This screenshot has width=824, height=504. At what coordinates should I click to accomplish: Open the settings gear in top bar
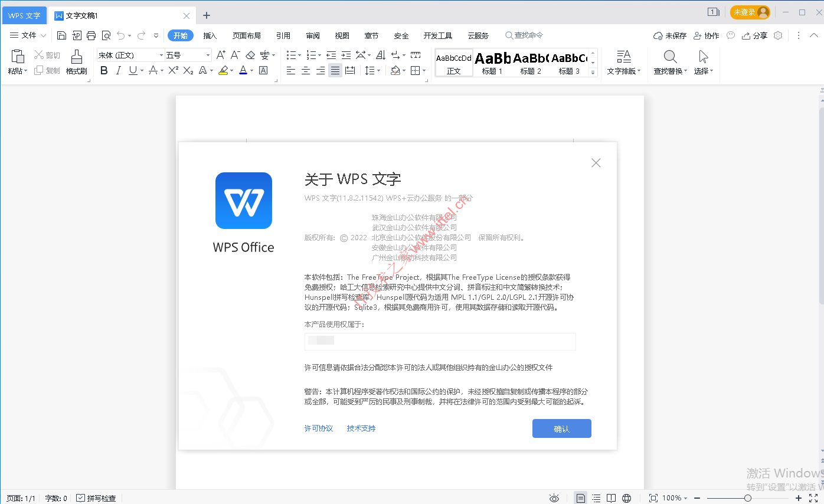point(778,35)
